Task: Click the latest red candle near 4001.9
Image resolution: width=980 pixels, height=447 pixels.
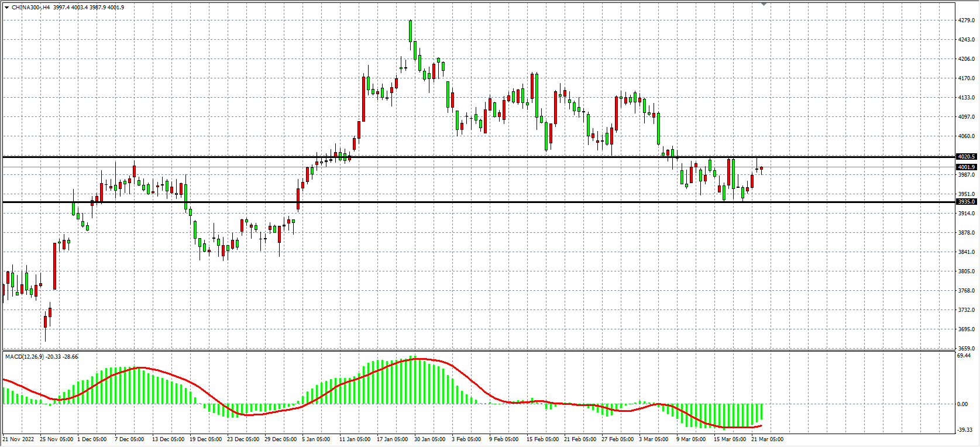Action: 761,169
